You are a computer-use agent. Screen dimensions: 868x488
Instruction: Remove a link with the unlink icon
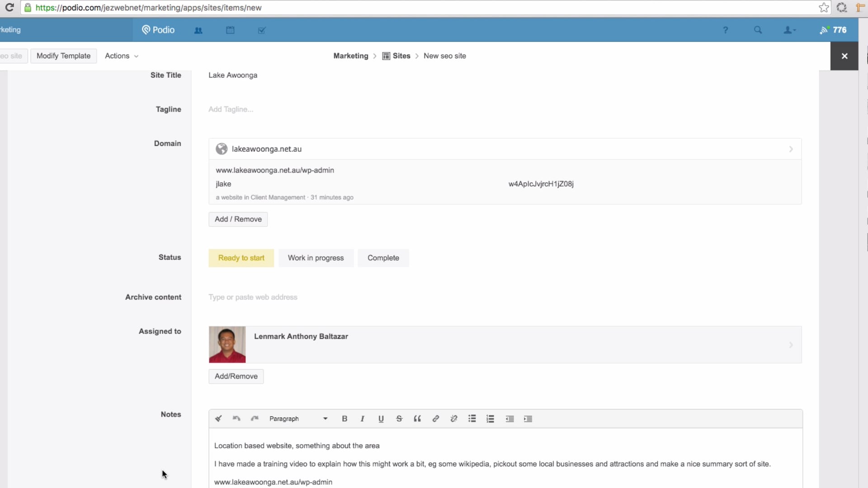453,418
